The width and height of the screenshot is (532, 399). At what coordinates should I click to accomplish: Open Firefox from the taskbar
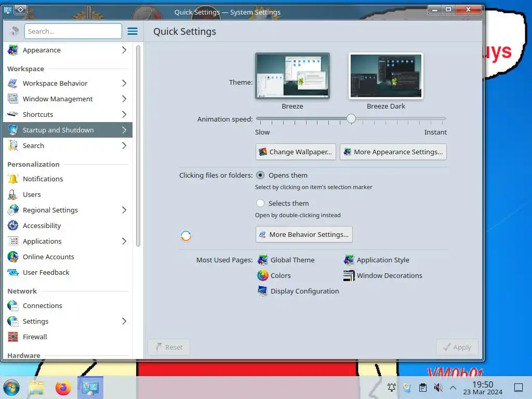click(63, 388)
